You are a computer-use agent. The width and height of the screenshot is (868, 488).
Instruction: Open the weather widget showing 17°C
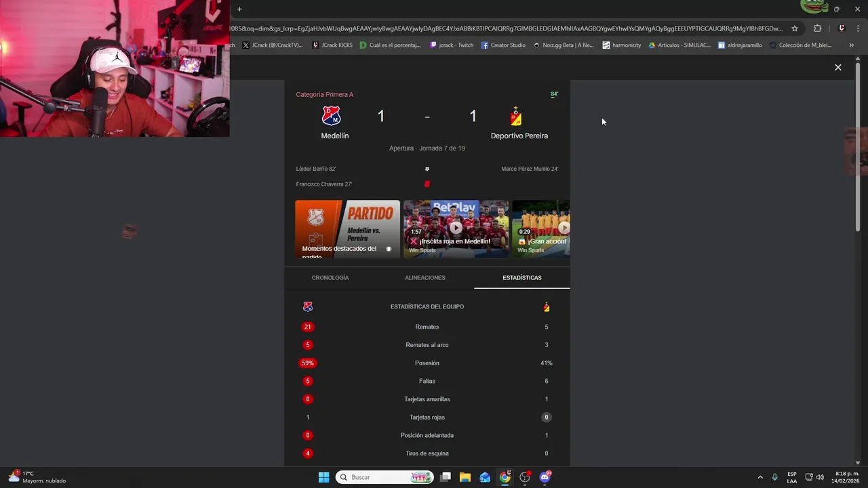[x=37, y=477]
